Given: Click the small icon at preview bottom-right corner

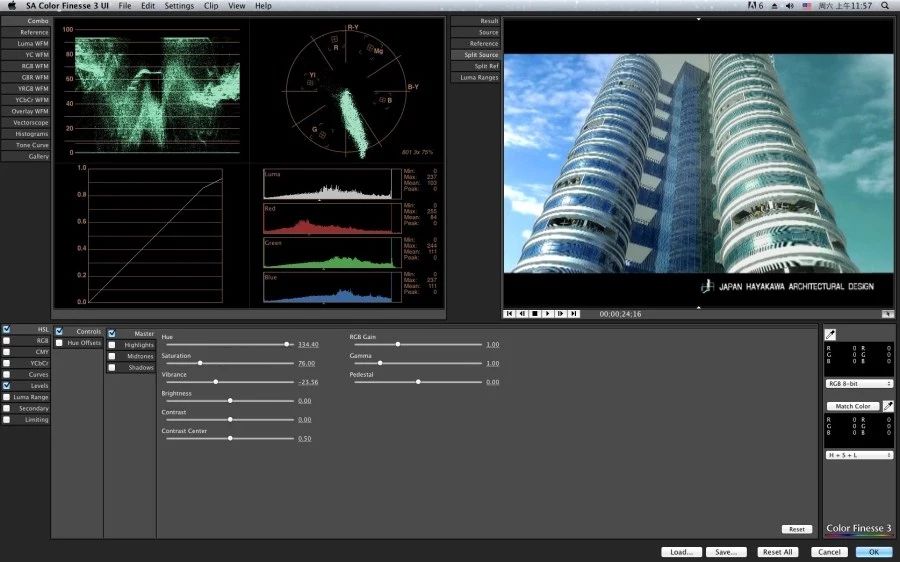Looking at the screenshot, I should [887, 314].
